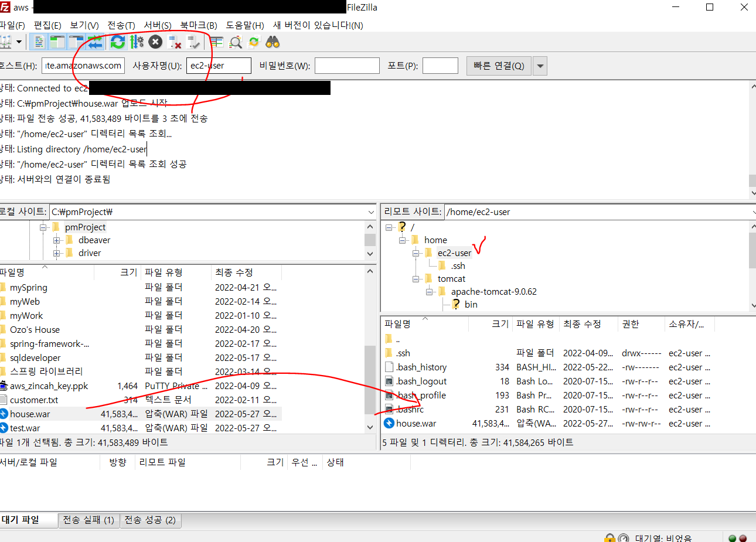Open Site Manager dropdown arrow
This screenshot has width=756, height=542.
coord(19,42)
